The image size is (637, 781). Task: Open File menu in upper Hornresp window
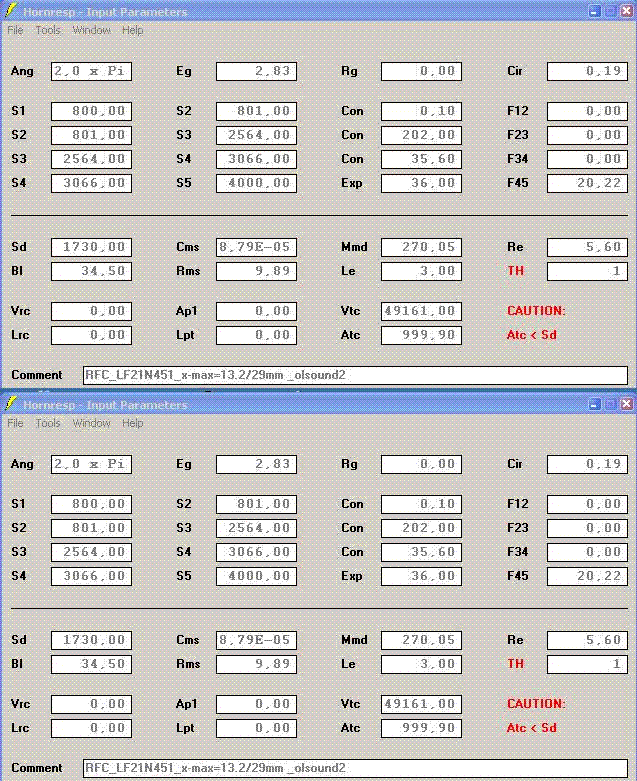click(15, 30)
